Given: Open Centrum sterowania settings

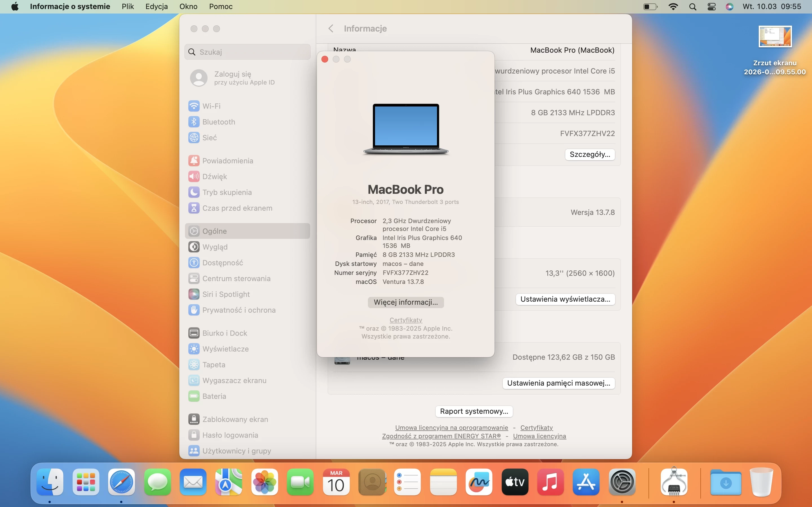Looking at the screenshot, I should tap(237, 278).
